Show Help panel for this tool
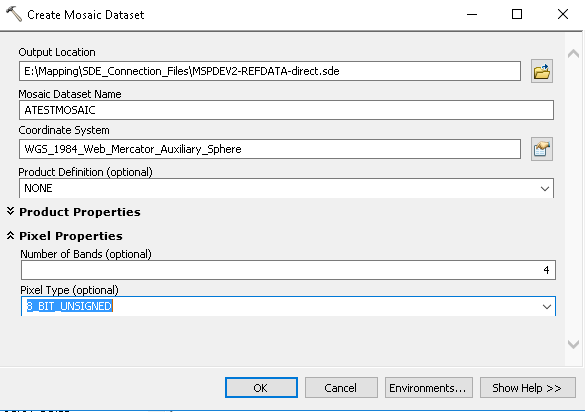The width and height of the screenshot is (585, 412). [x=528, y=388]
